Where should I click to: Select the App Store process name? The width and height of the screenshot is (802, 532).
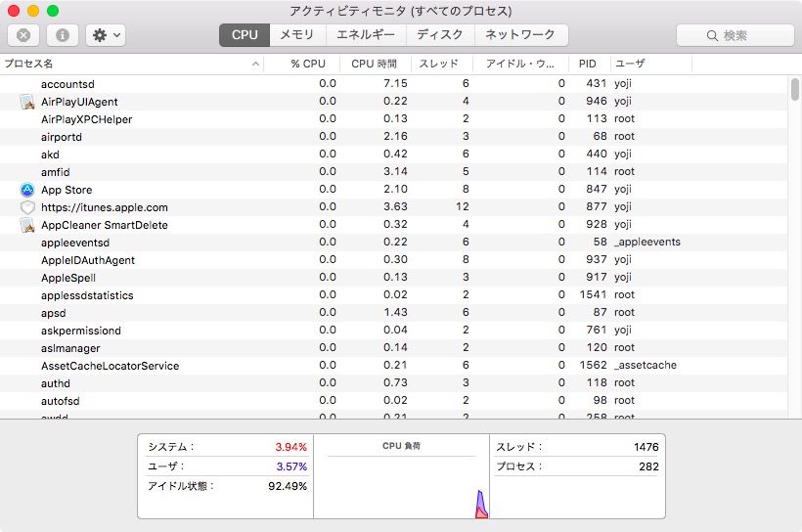click(x=67, y=190)
